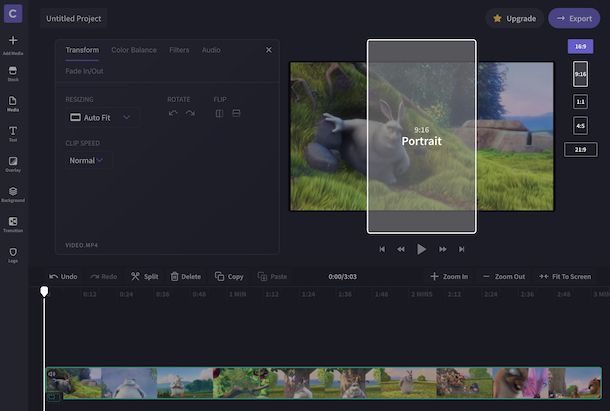The image size is (610, 411).
Task: Switch to the Color Balance tab
Action: pos(134,50)
